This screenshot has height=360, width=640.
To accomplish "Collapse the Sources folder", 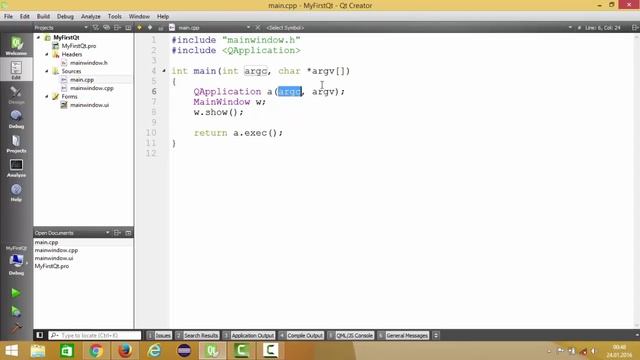I will [47, 71].
